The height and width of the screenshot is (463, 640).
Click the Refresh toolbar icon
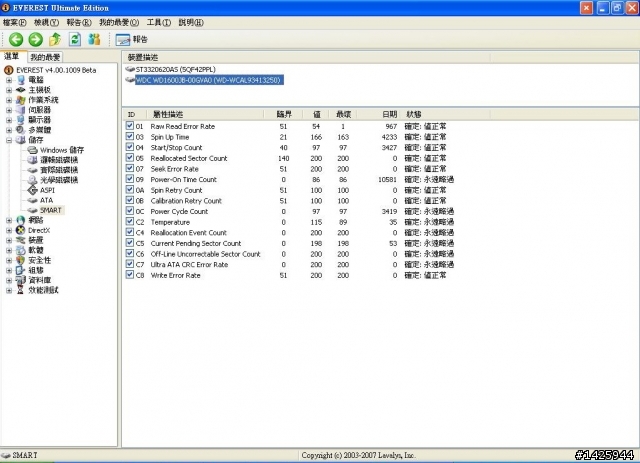click(75, 39)
